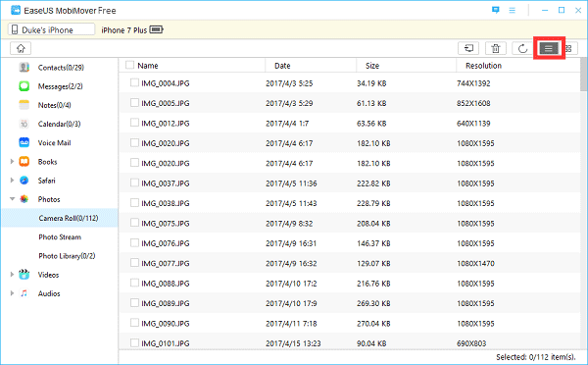Click the 2017/4/3 5:25 date cell
Screen dimensions: 588x365
point(289,83)
